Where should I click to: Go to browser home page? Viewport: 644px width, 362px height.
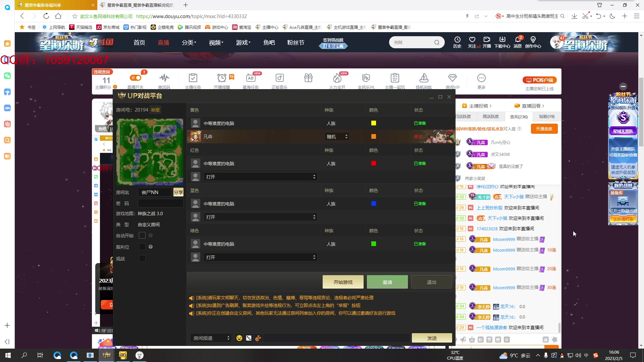(58, 16)
